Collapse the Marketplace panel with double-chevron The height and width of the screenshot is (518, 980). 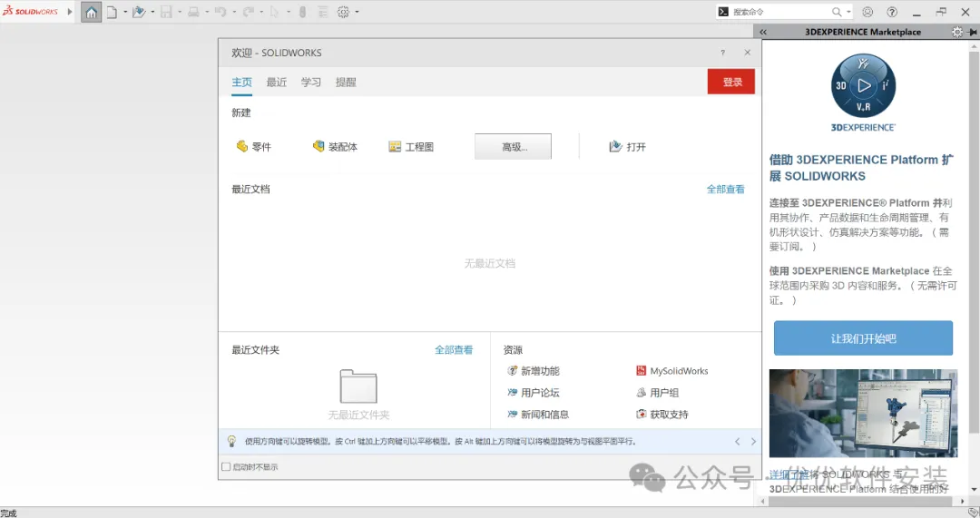point(763,32)
